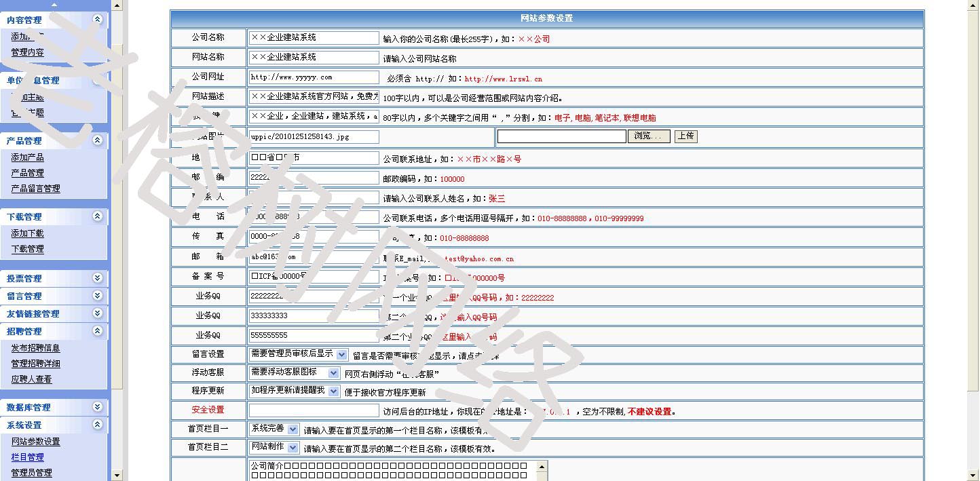The height and width of the screenshot is (481, 980).
Task: Click the 投票管理 section title
Action: pyautogui.click(x=24, y=279)
